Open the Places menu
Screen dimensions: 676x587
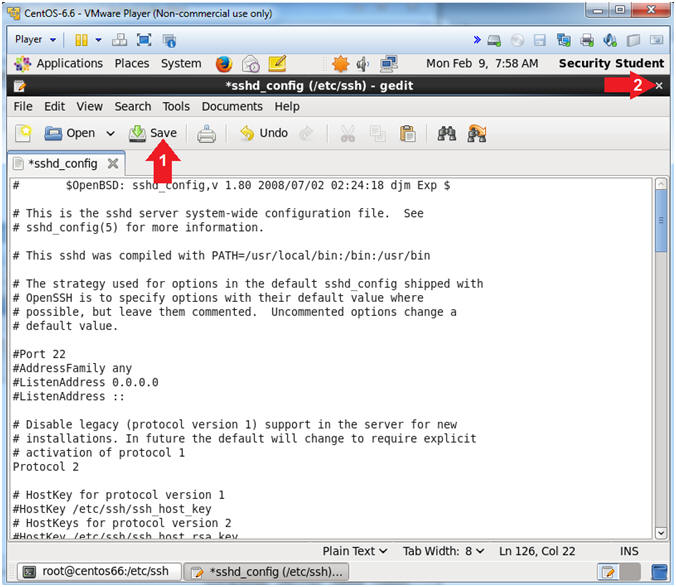click(132, 64)
